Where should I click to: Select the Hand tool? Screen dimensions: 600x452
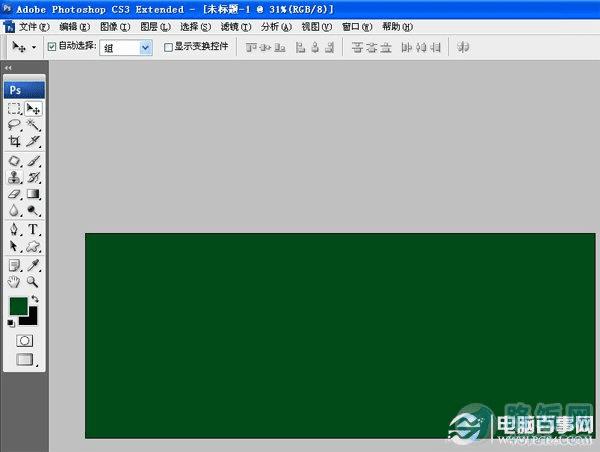[x=15, y=282]
